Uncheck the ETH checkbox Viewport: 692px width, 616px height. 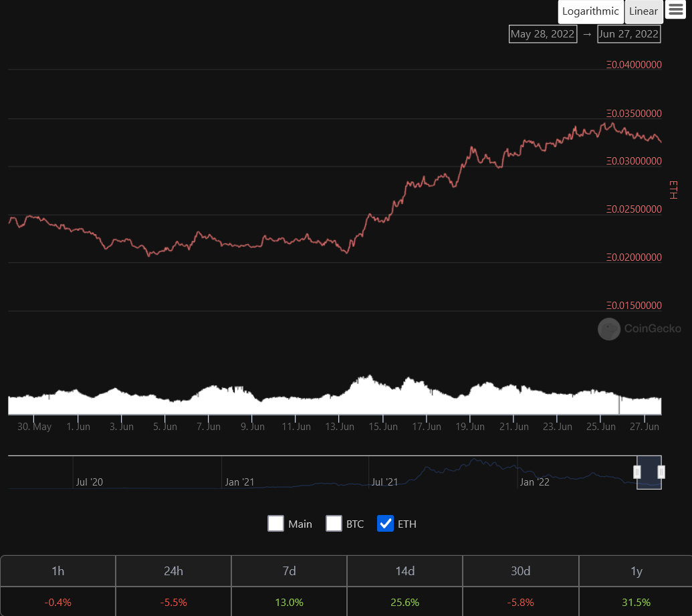point(385,523)
